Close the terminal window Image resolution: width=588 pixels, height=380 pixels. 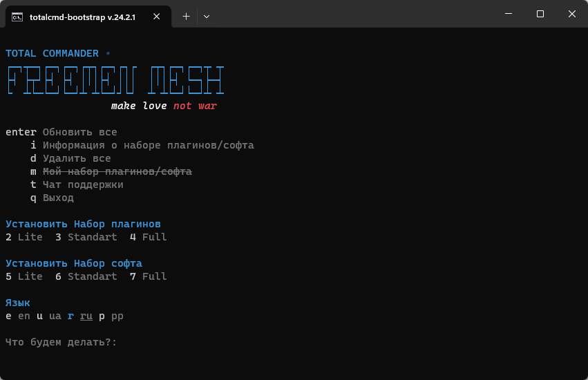coord(571,14)
